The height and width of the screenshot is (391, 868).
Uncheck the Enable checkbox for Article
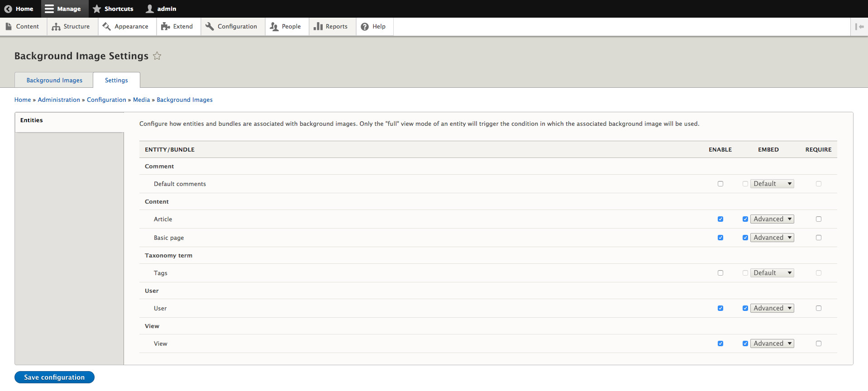point(720,219)
